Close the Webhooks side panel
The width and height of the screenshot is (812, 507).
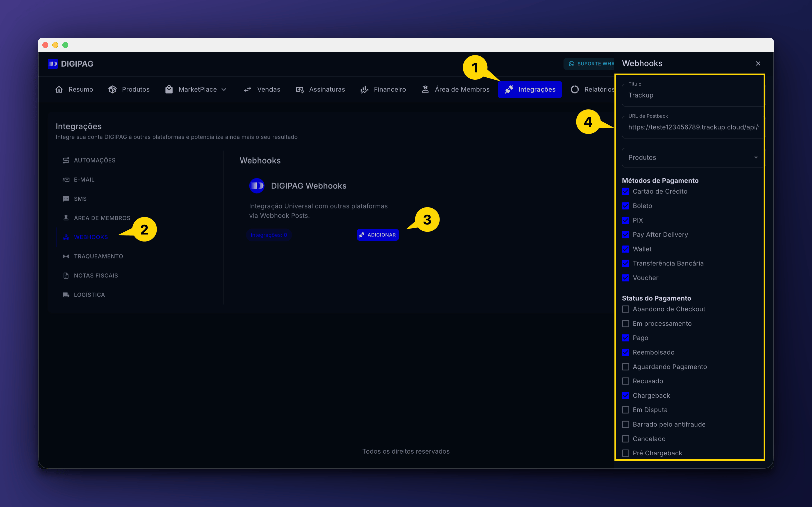click(x=758, y=64)
